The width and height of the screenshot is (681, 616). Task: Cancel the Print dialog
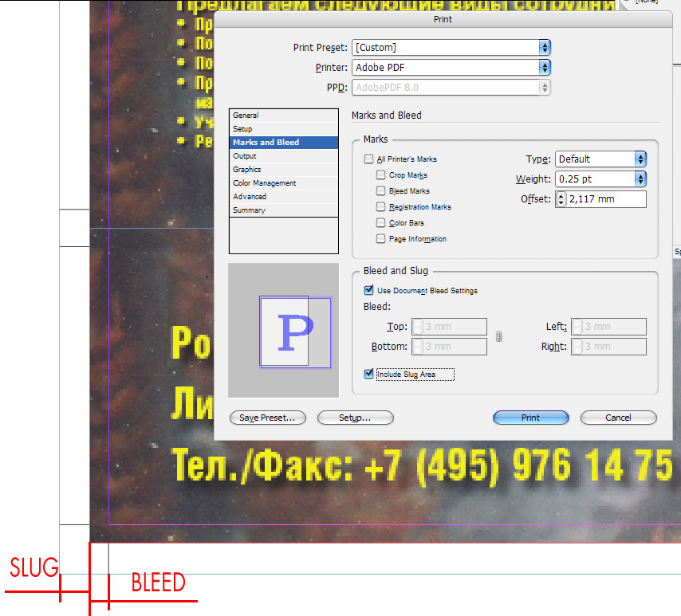(x=619, y=418)
